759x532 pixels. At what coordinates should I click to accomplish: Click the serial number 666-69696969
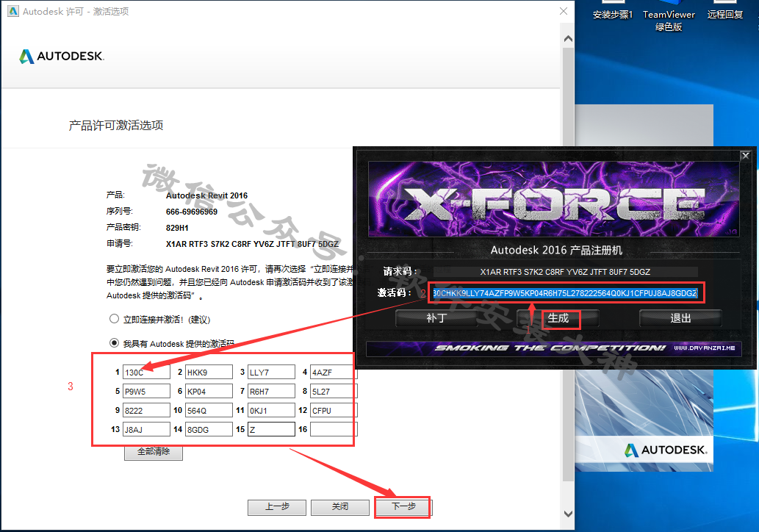(192, 212)
